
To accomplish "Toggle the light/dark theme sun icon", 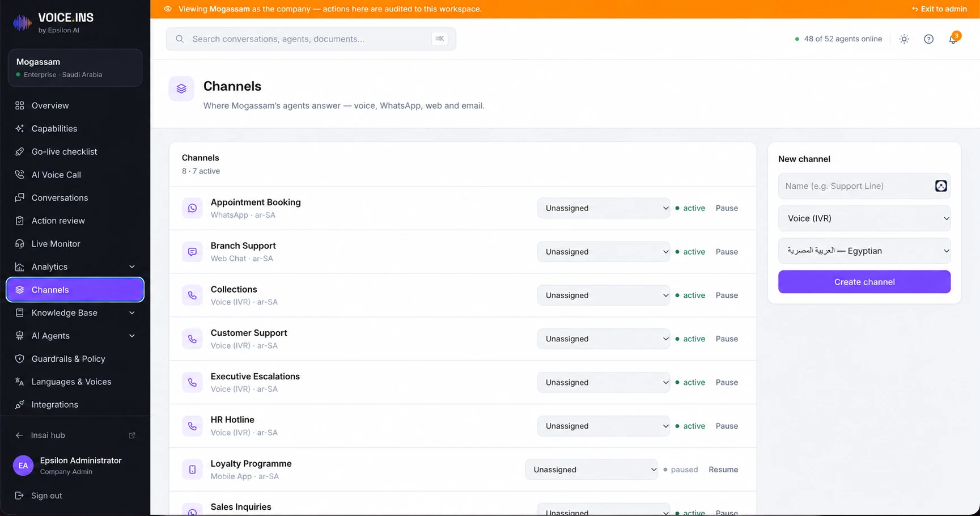I will (904, 39).
